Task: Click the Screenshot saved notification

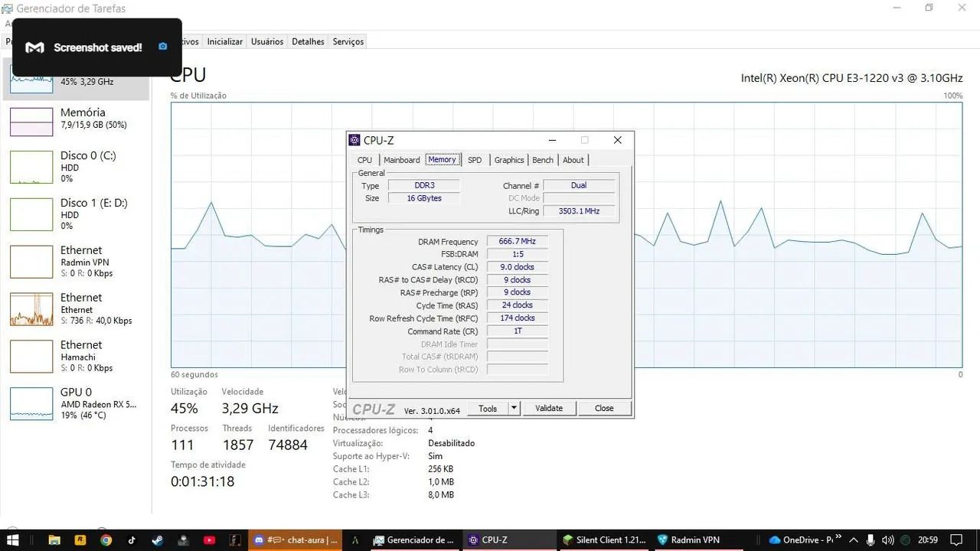Action: [x=97, y=47]
